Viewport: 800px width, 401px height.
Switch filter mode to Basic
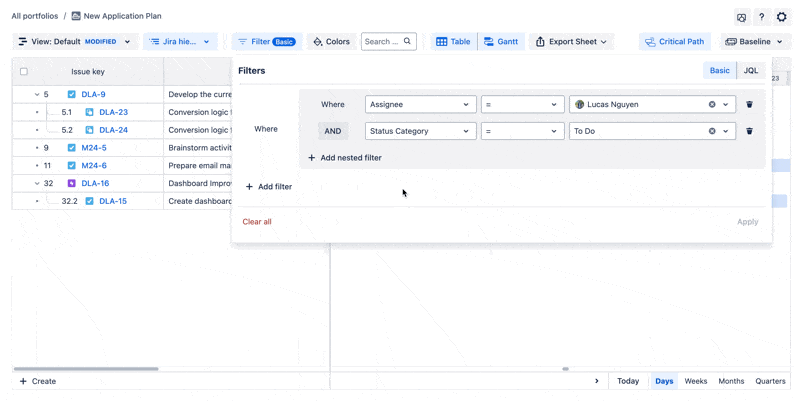click(x=719, y=71)
